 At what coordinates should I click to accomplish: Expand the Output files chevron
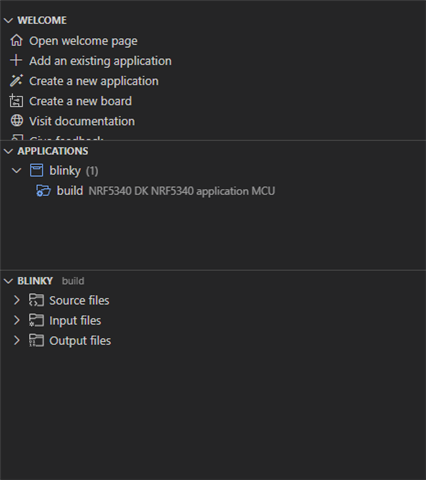tap(16, 340)
